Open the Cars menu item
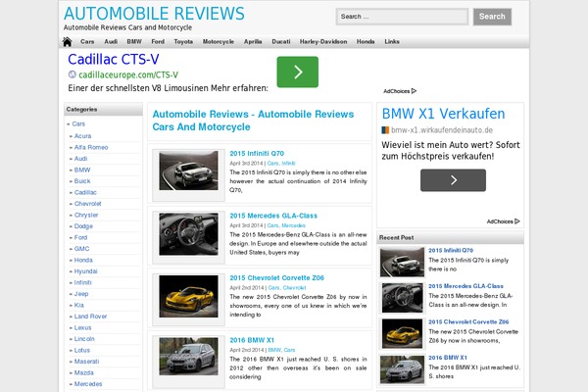Viewport: 588px width, 392px height. click(x=87, y=41)
